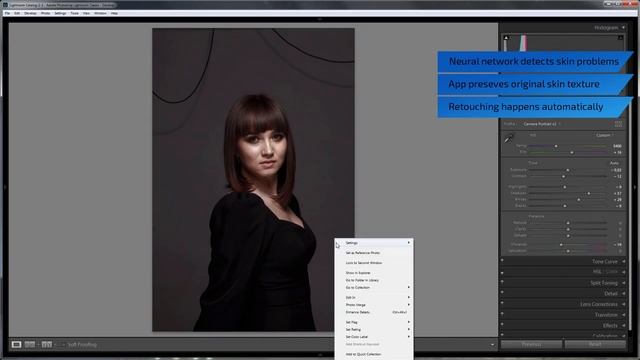Screen dimensions: 640x360
Task: Open the Go to Collection submenu
Action: [x=374, y=288]
